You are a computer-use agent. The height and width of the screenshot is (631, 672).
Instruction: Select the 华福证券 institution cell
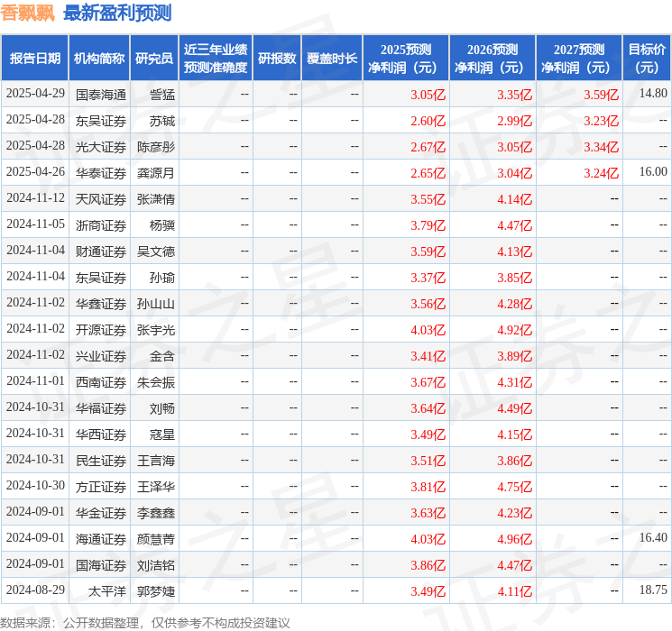[x=101, y=408]
